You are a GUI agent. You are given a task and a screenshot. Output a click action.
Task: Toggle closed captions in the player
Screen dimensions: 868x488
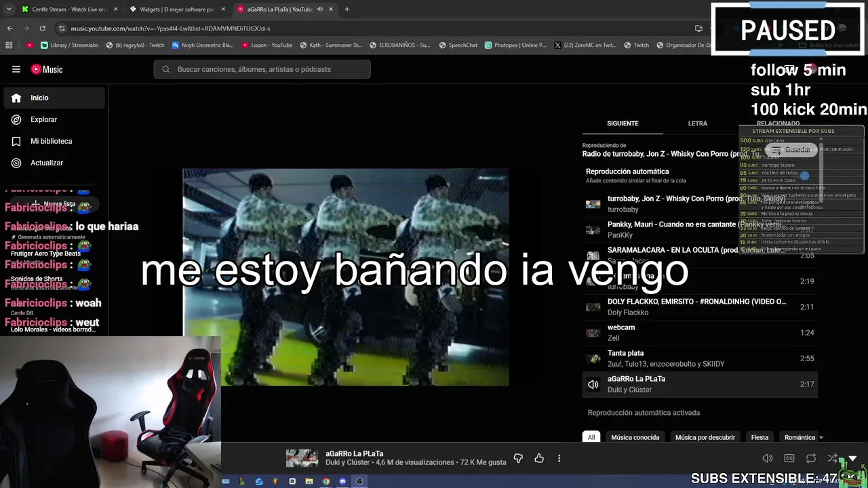[x=789, y=458]
